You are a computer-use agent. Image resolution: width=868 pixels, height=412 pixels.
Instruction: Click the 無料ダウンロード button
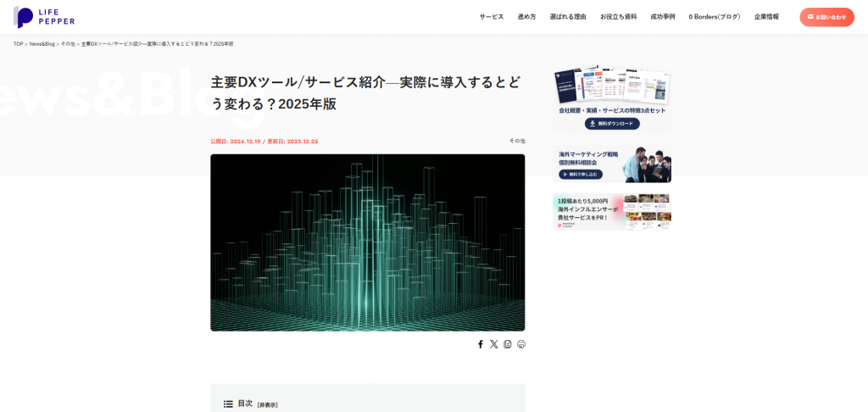tap(612, 124)
